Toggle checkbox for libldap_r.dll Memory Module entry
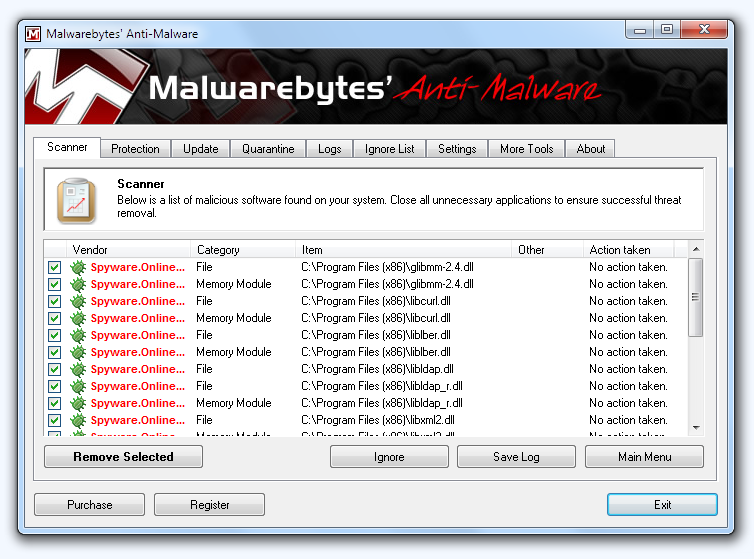The width and height of the screenshot is (754, 559). (x=54, y=403)
